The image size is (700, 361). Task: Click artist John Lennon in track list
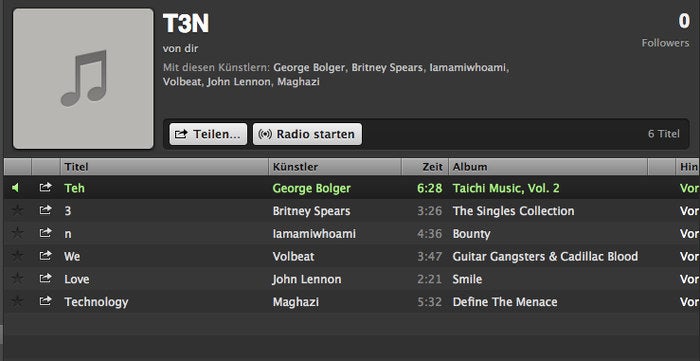[307, 279]
